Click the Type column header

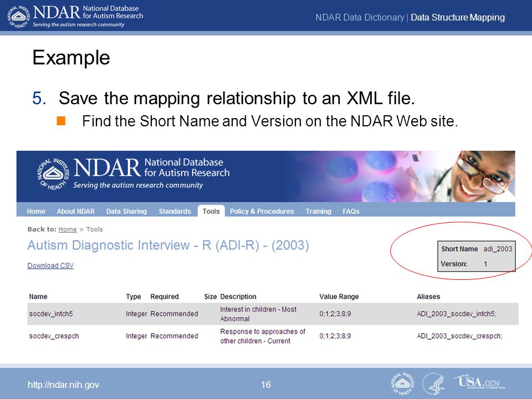(134, 296)
